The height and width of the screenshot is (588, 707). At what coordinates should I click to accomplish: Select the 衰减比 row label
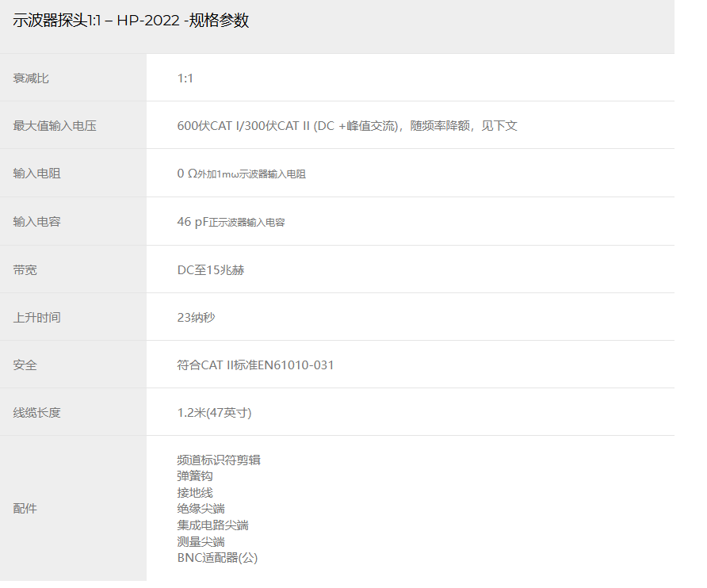click(31, 78)
